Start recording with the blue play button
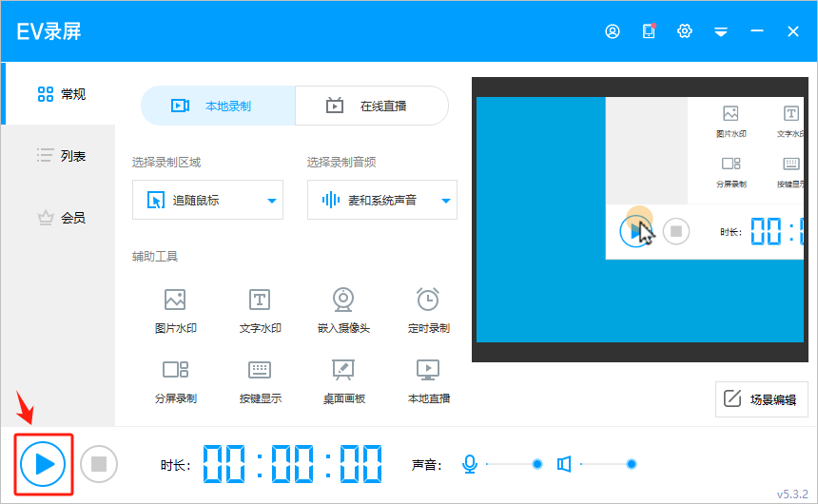 44,464
